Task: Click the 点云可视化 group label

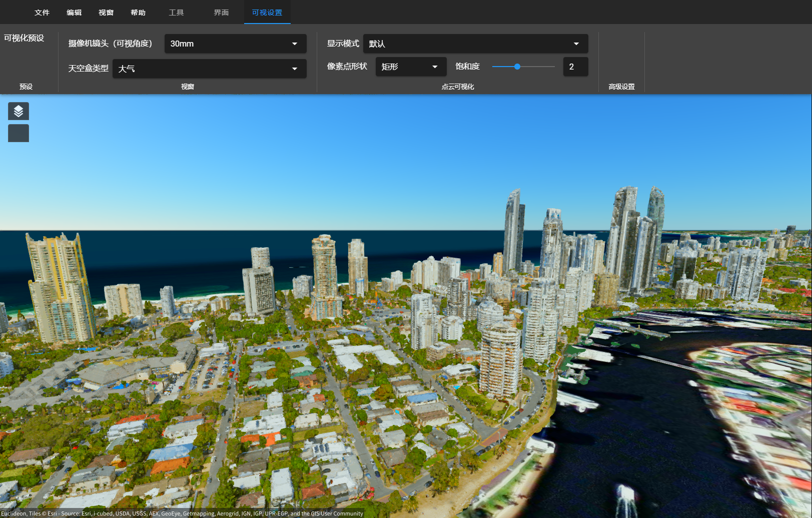Action: coord(458,87)
